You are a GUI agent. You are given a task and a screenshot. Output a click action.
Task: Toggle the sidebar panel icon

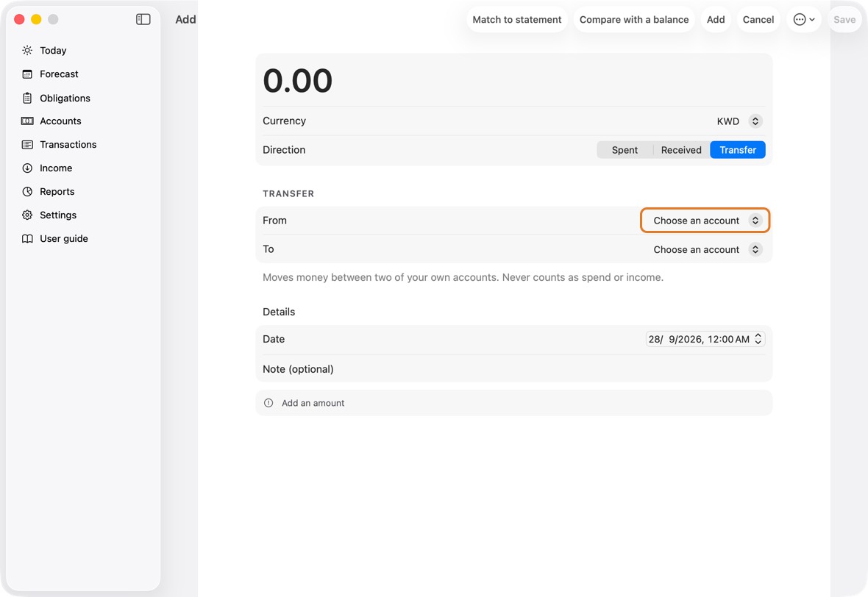point(143,19)
